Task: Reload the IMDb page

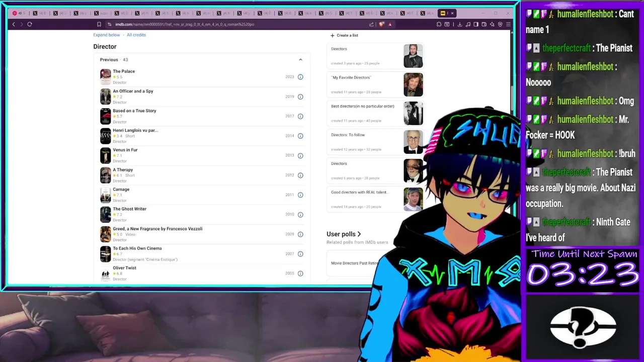Action: (30, 24)
